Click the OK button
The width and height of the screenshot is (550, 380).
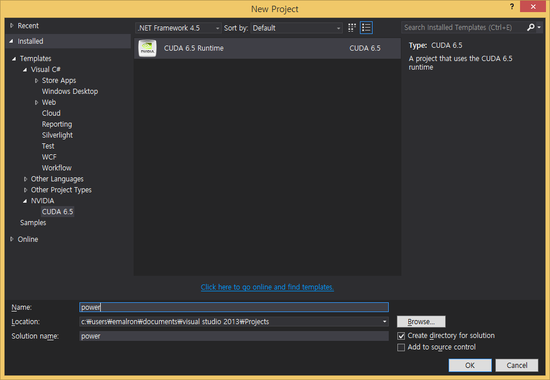[470, 365]
